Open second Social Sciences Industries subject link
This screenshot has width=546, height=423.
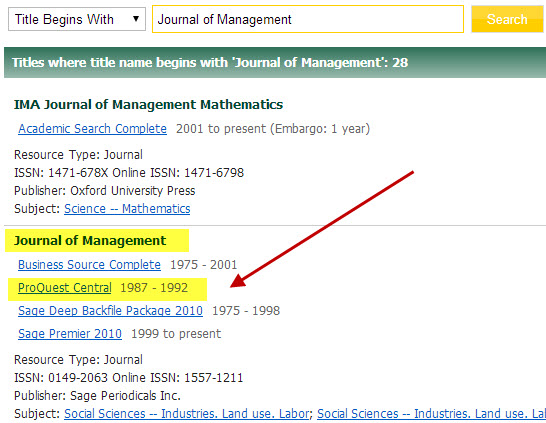[x=431, y=414]
